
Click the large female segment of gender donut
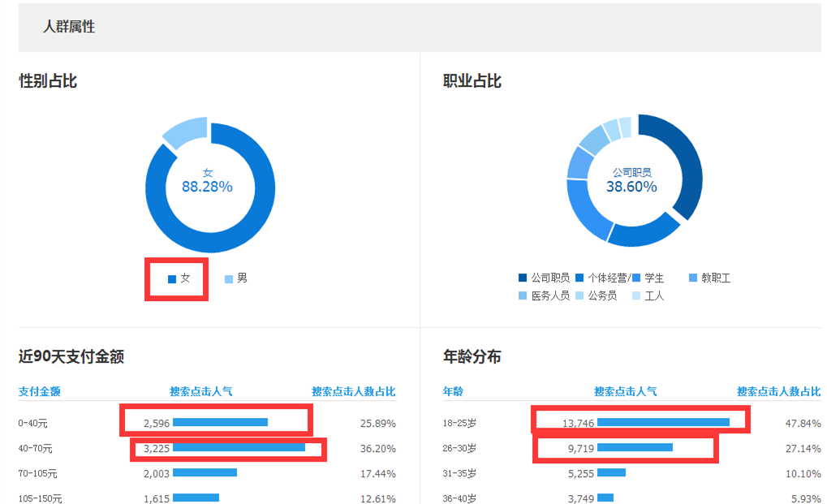243,227
